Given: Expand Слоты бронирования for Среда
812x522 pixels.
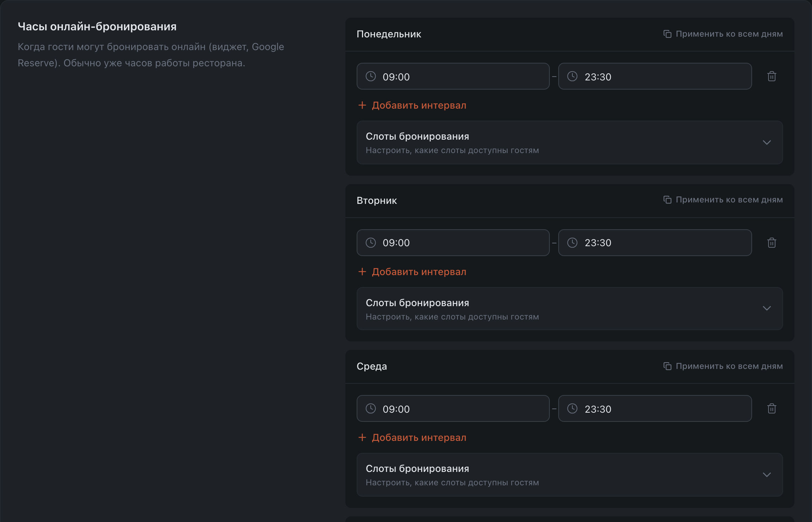Looking at the screenshot, I should click(570, 475).
